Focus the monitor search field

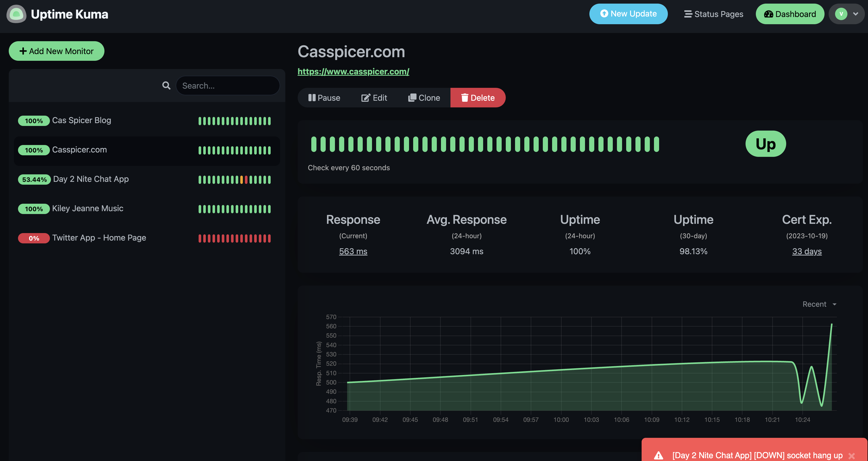click(x=228, y=86)
